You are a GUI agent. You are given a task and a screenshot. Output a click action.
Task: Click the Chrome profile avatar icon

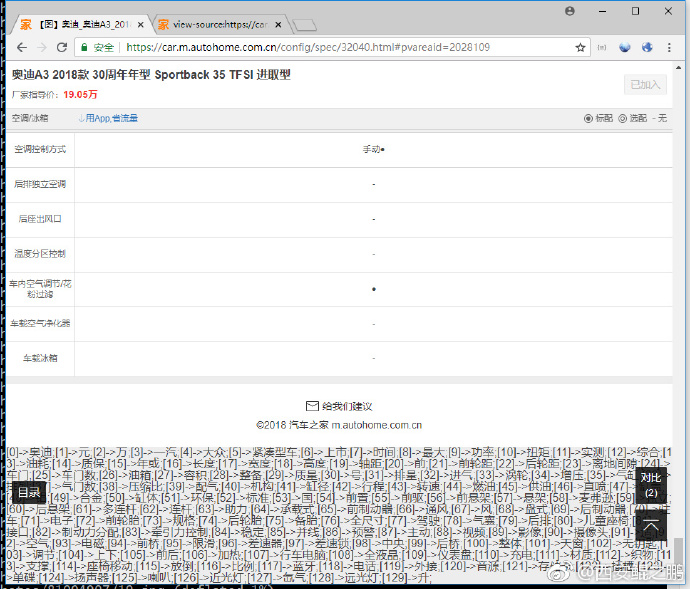[x=569, y=11]
